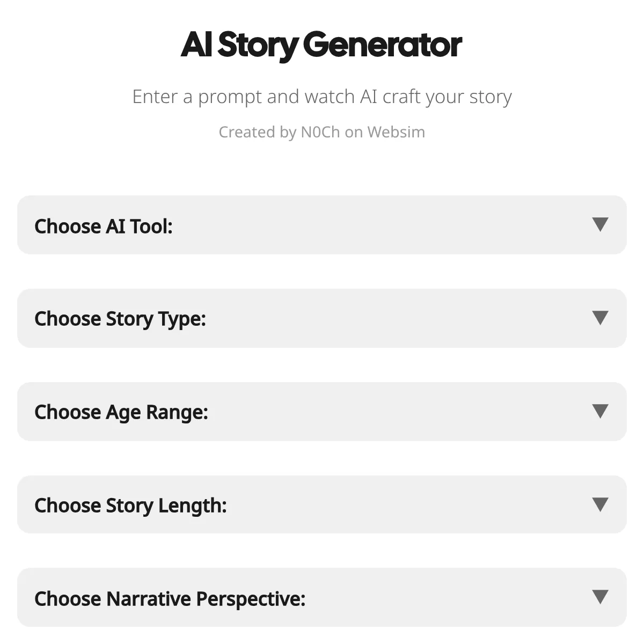Click the "Enter a prompt" subtitle text

(321, 97)
